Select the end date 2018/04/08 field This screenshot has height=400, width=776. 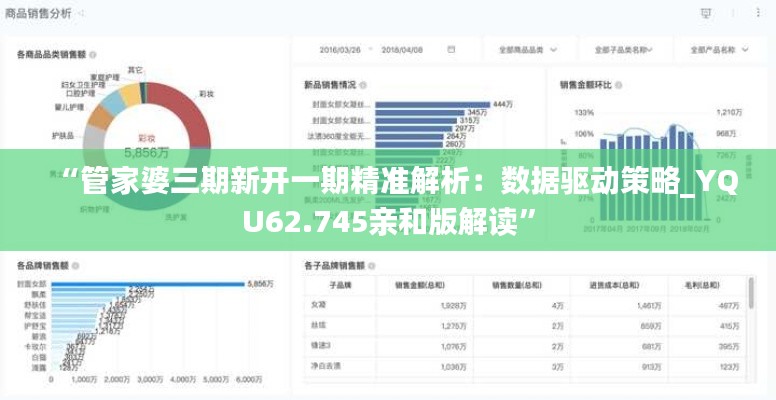(x=402, y=50)
